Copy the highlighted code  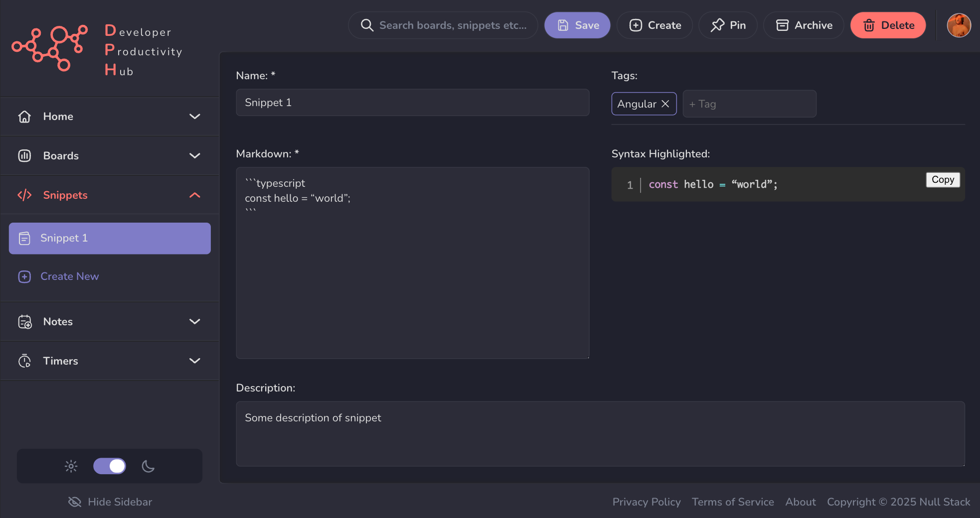943,179
